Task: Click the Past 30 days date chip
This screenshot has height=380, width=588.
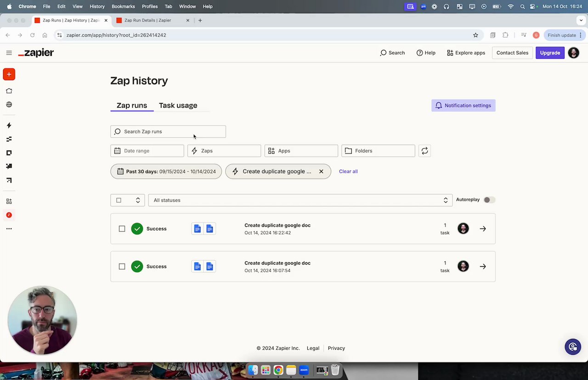Action: (166, 171)
